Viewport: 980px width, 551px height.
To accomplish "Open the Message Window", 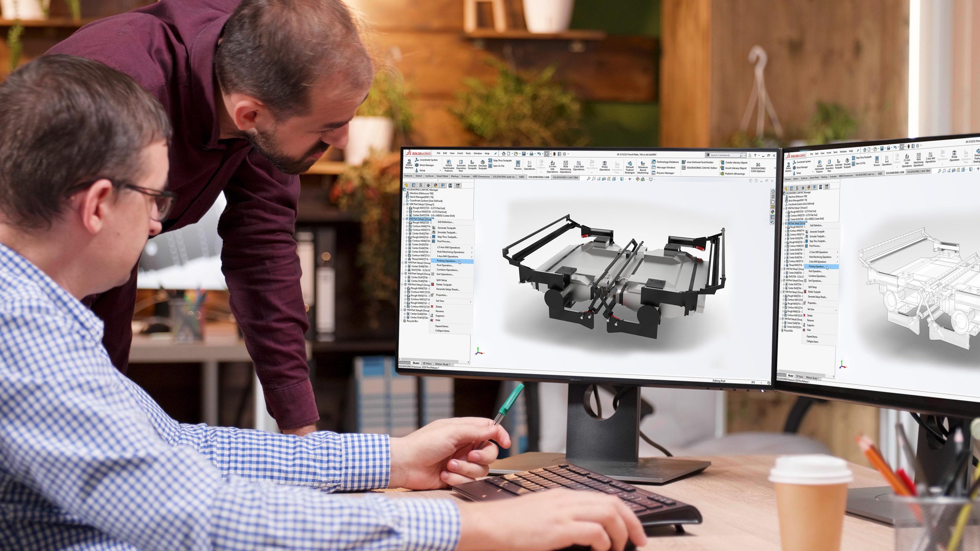I will (x=663, y=167).
